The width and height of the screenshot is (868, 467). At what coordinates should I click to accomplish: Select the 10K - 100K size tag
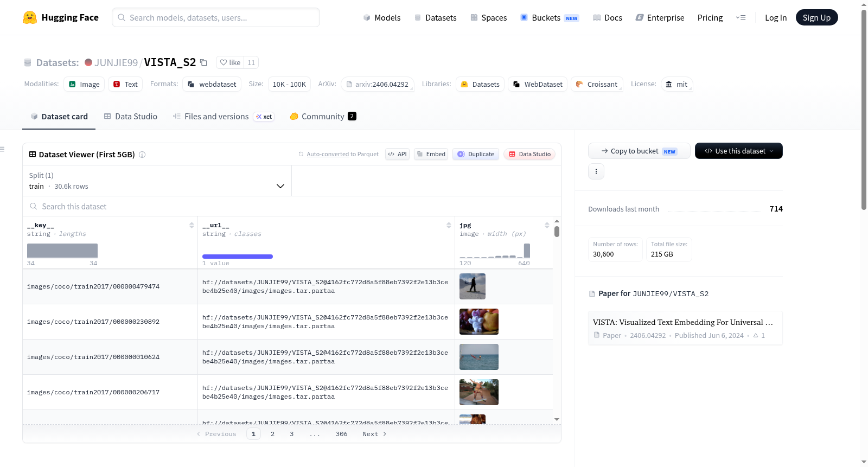tap(289, 84)
